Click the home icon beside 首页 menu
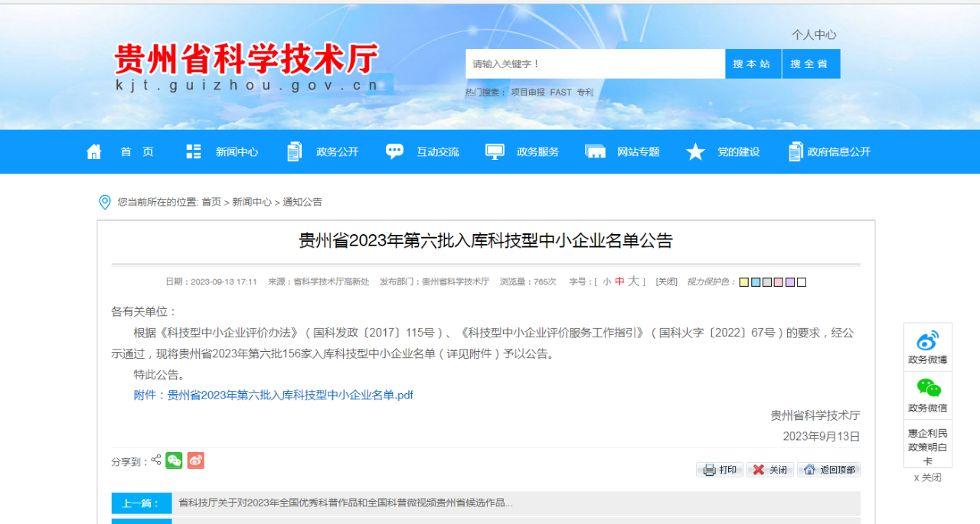Image resolution: width=980 pixels, height=524 pixels. click(93, 151)
